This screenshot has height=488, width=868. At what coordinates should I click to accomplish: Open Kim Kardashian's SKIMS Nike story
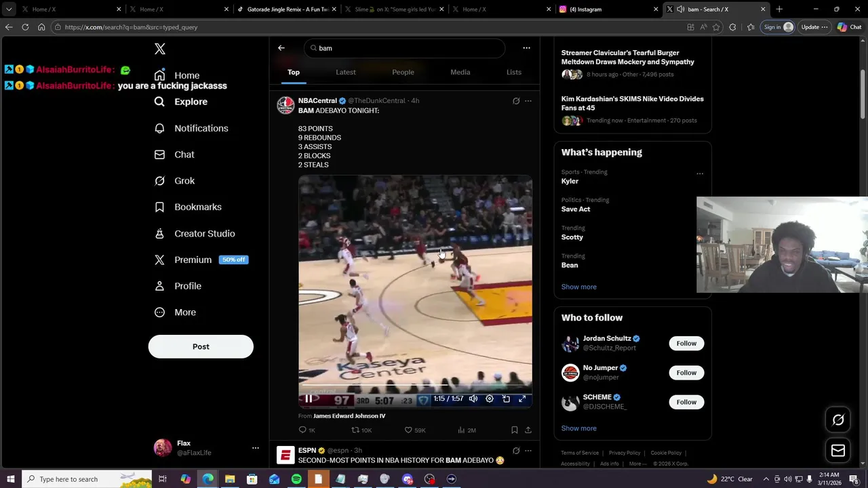click(632, 103)
